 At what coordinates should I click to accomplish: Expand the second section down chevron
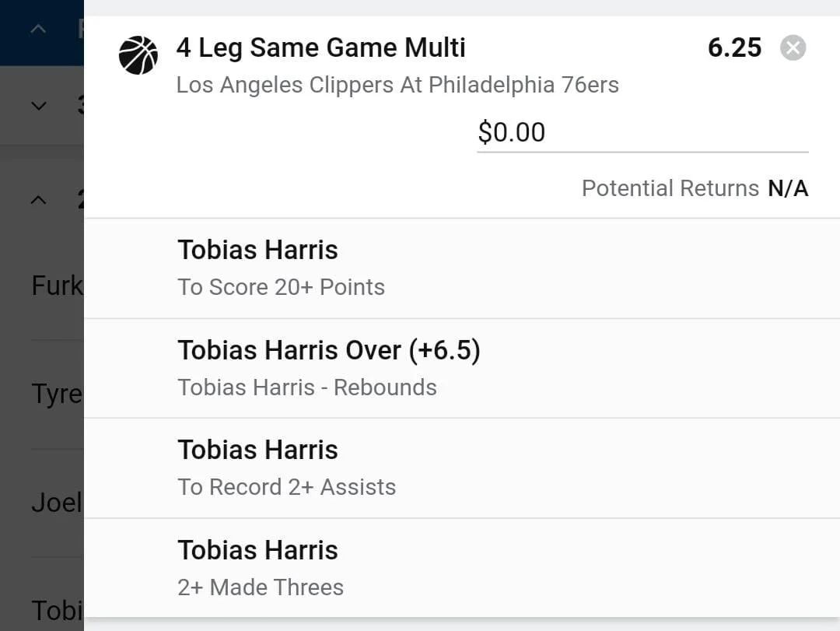pyautogui.click(x=38, y=106)
